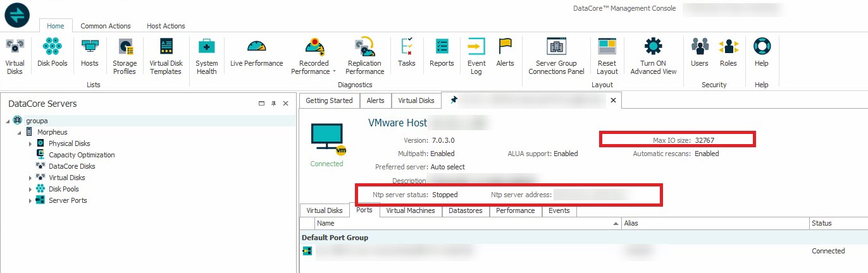
Task: Switch to the Home ribbon tab
Action: tap(56, 26)
